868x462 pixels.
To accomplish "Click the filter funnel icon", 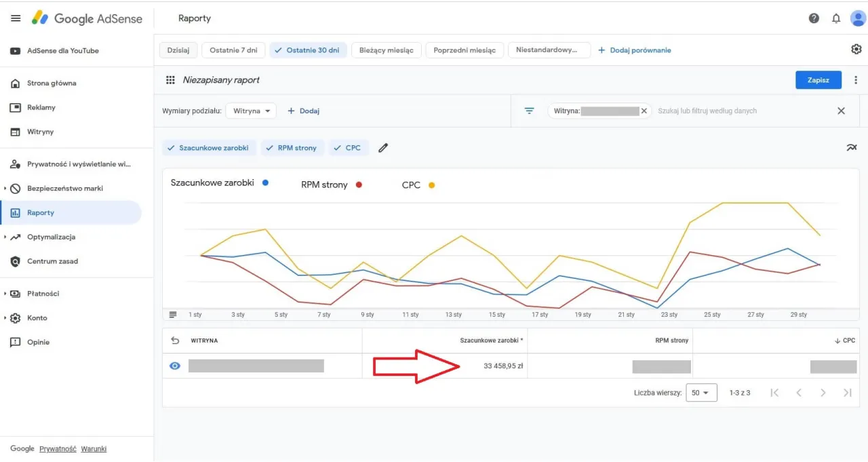I will 530,111.
